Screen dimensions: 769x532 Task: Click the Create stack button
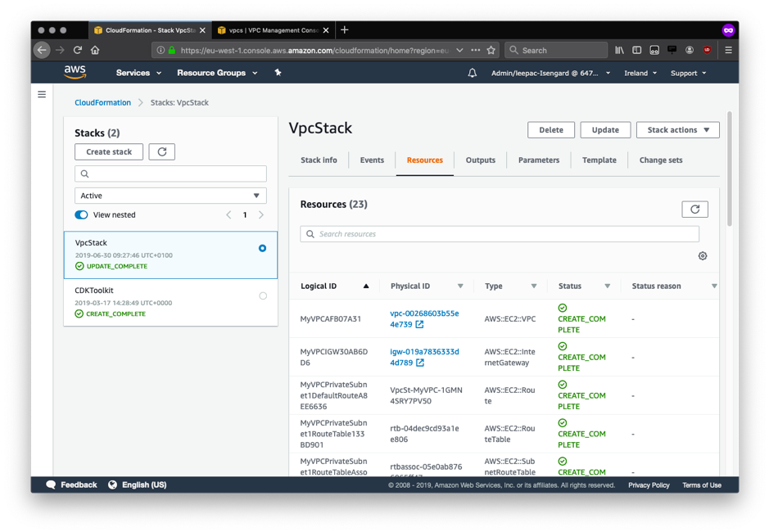(109, 152)
